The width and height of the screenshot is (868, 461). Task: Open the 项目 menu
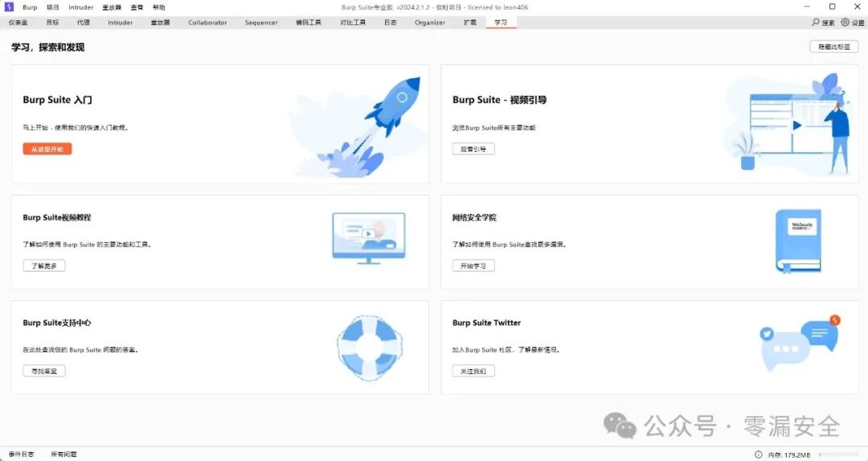(x=52, y=7)
